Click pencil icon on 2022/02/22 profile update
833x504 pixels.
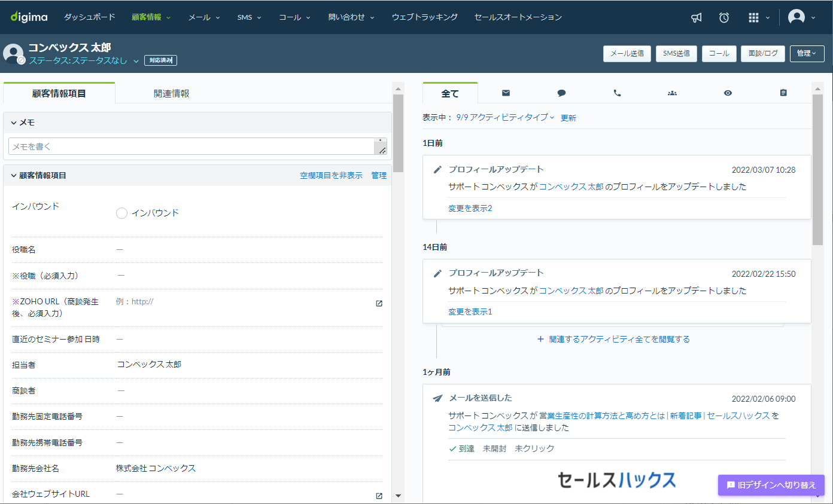tap(437, 273)
